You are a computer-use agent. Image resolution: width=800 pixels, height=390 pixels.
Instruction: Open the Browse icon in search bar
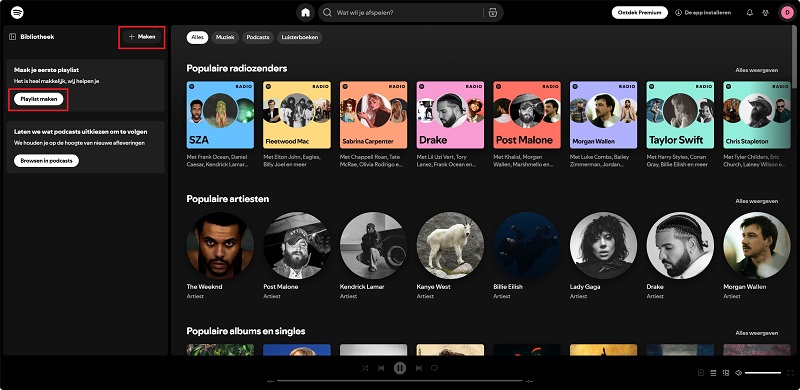pos(492,13)
